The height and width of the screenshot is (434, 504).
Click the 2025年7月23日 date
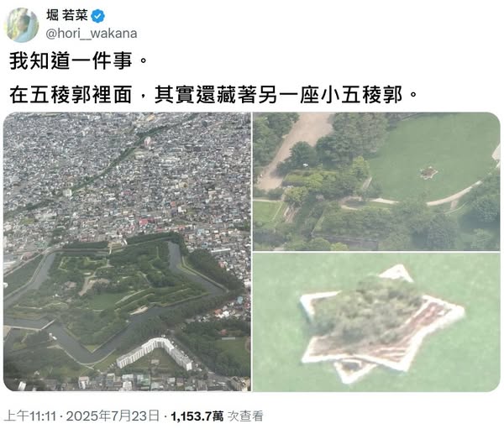tap(113, 416)
